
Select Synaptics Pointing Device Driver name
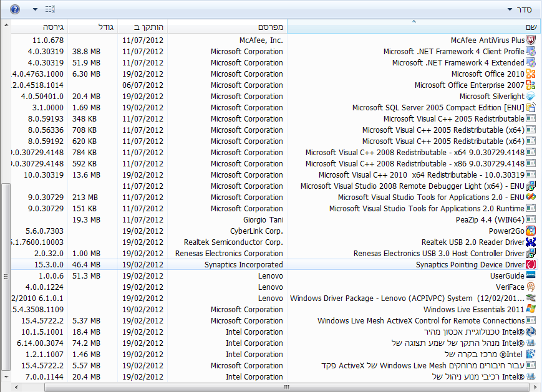pyautogui.click(x=470, y=265)
